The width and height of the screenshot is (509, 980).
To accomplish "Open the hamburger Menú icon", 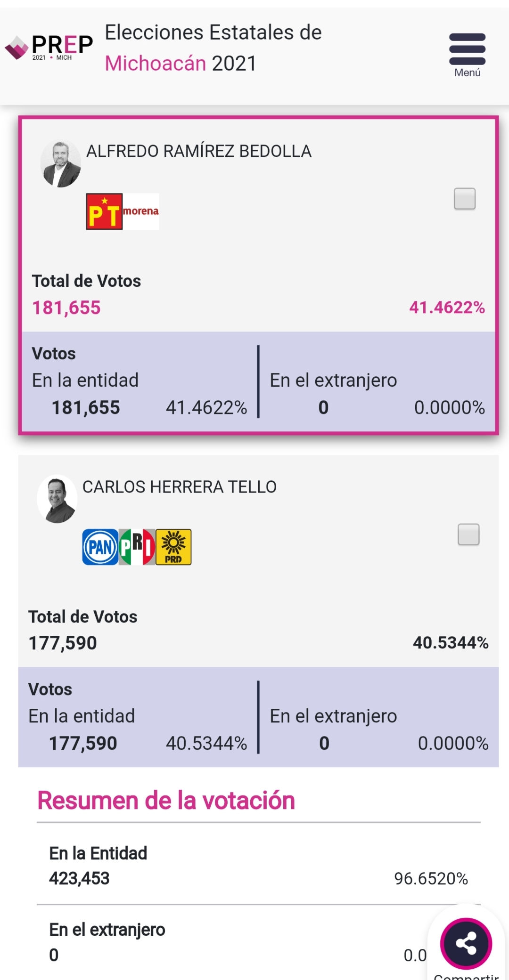I will coord(467,49).
